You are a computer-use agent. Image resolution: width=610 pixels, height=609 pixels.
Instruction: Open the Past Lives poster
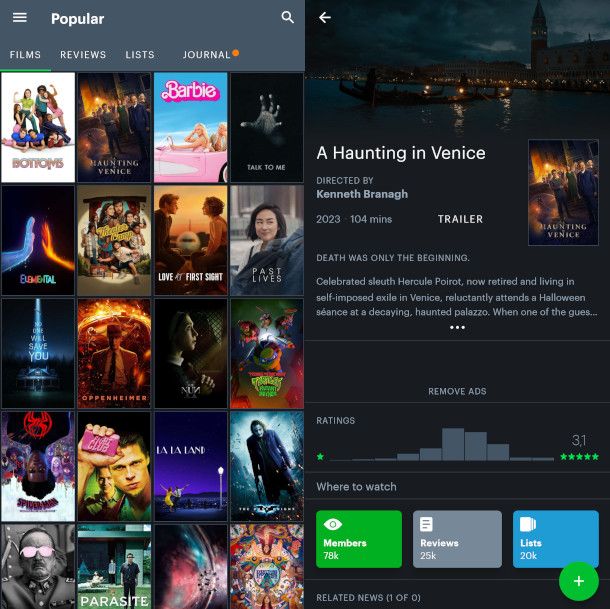tap(267, 240)
